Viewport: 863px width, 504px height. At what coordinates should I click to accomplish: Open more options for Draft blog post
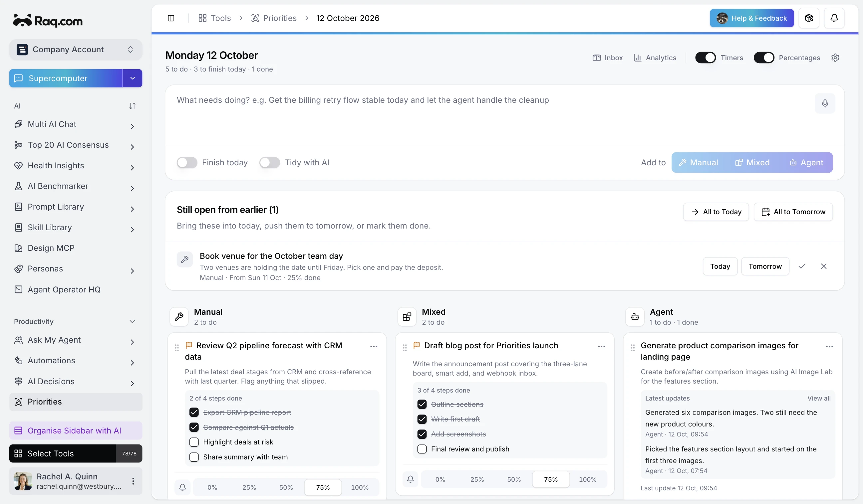pos(601,346)
